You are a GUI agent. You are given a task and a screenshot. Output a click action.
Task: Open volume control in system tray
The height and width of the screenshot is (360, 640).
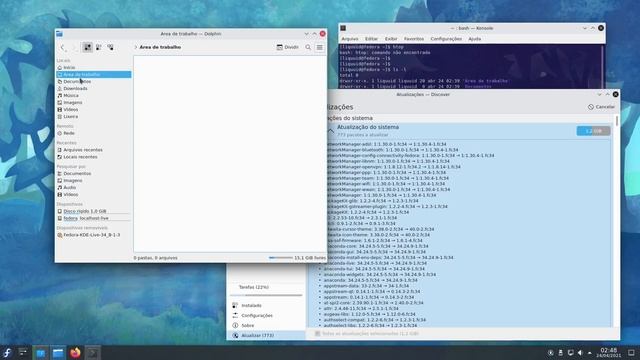click(x=580, y=353)
